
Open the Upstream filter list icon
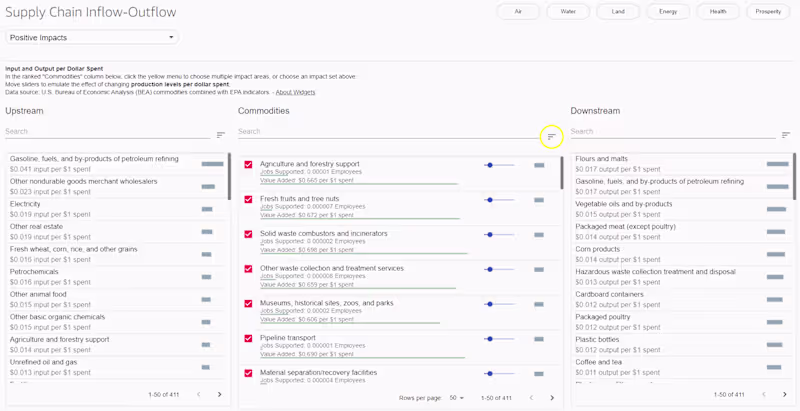(221, 135)
